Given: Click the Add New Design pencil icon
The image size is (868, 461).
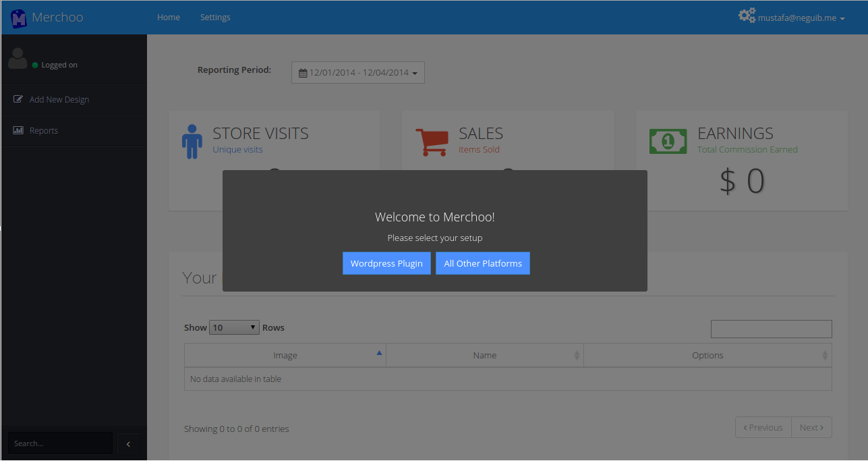Looking at the screenshot, I should click(x=18, y=99).
